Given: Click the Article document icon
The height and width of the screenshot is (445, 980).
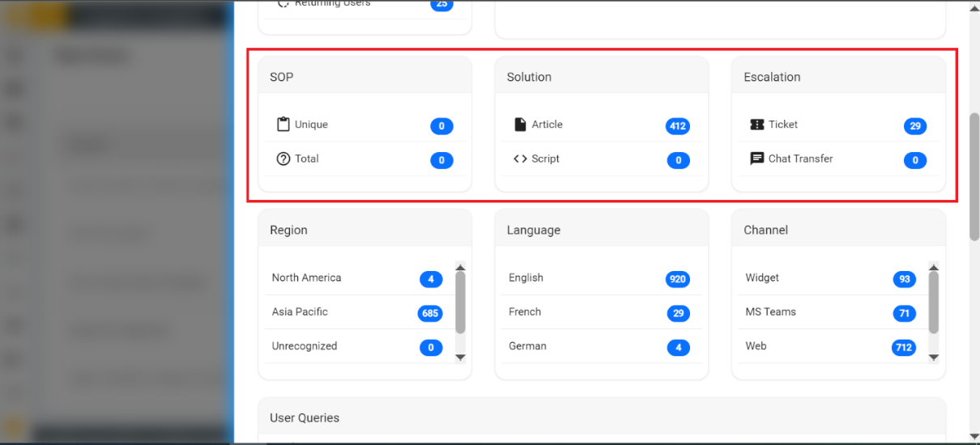Looking at the screenshot, I should tap(520, 125).
